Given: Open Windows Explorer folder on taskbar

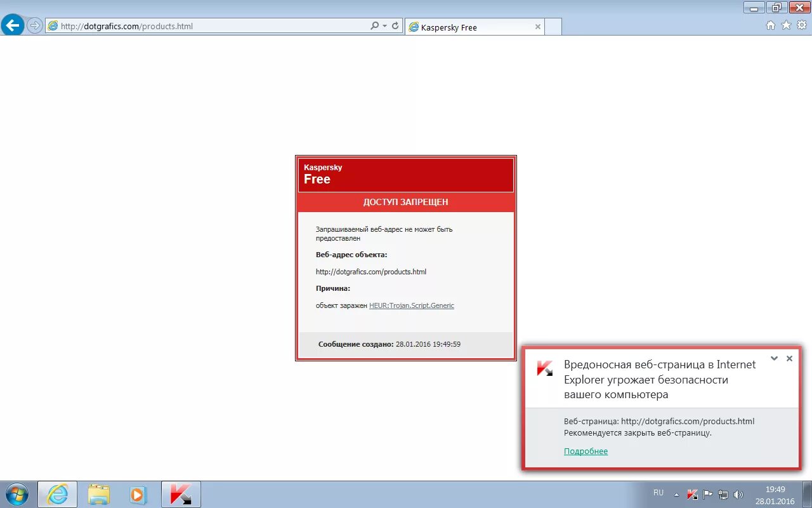Looking at the screenshot, I should (98, 494).
